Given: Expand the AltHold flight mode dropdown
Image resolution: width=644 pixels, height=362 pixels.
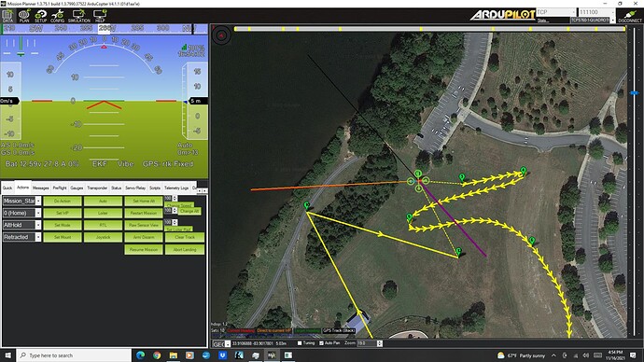Looking at the screenshot, I should [22, 225].
